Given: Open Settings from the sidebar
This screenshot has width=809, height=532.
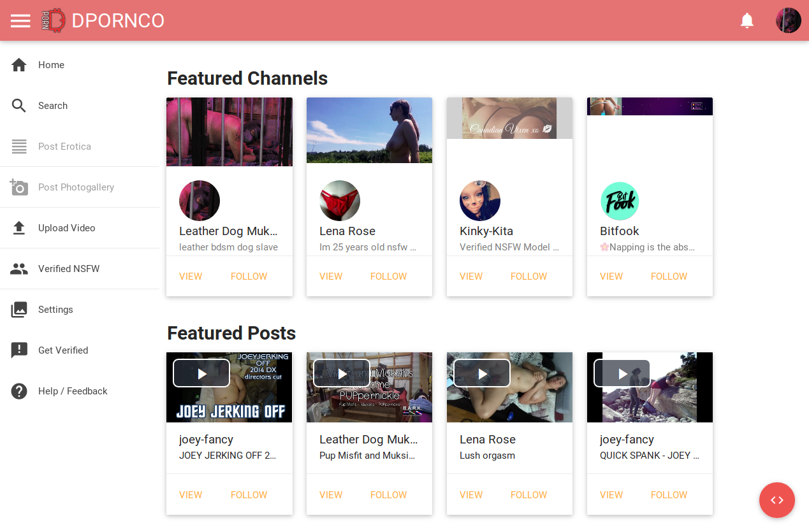Looking at the screenshot, I should point(55,310).
